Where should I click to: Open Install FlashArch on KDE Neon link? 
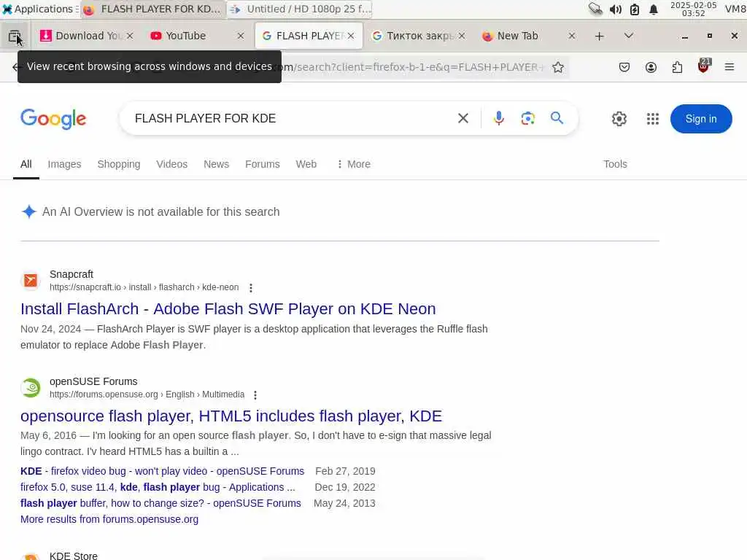(x=228, y=309)
